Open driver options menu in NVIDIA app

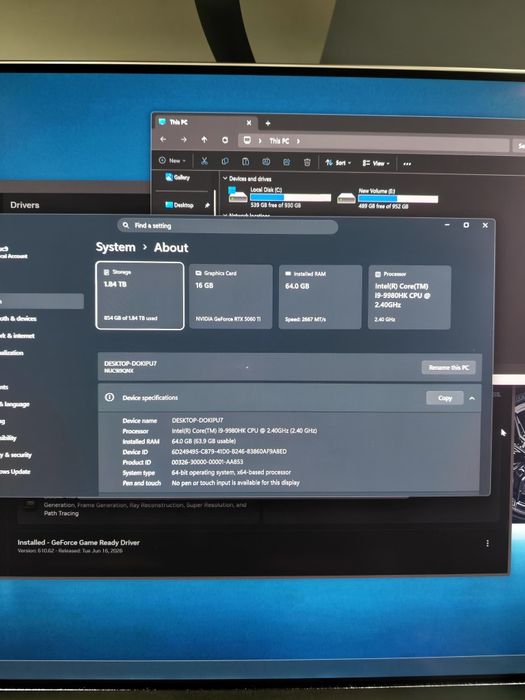pos(488,543)
